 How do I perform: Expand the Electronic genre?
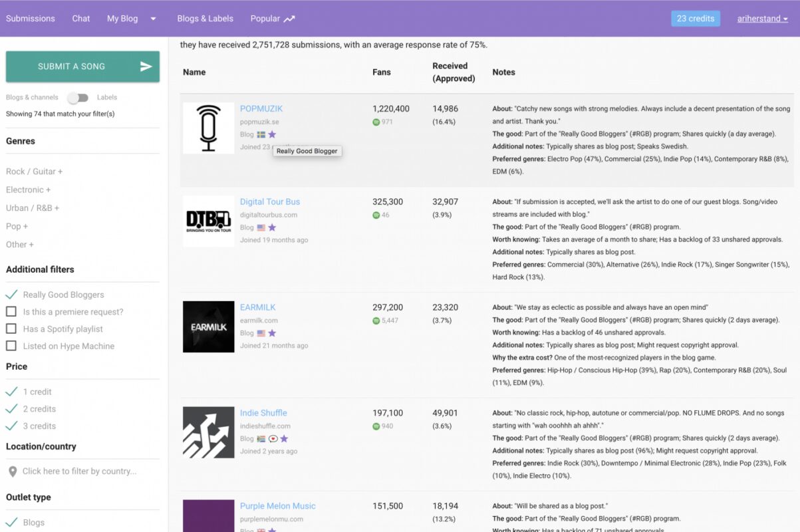28,190
